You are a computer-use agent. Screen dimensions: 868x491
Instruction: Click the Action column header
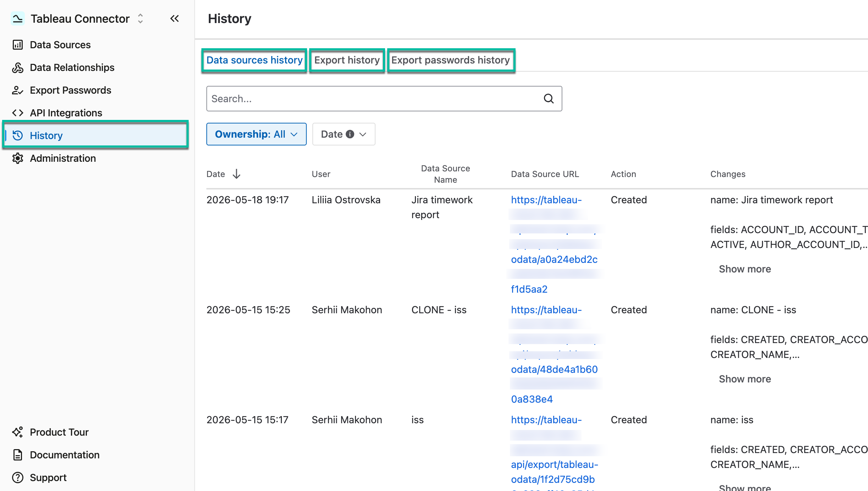coord(623,174)
